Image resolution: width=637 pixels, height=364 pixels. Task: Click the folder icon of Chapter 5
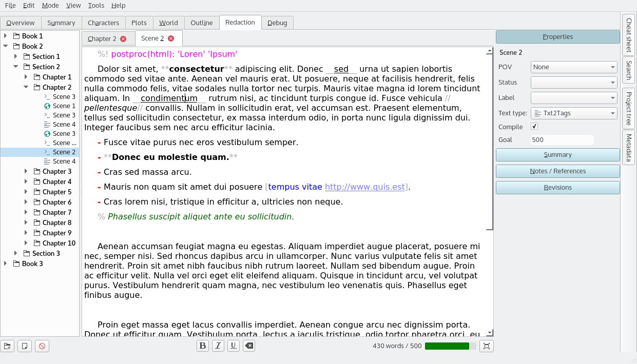click(x=36, y=192)
